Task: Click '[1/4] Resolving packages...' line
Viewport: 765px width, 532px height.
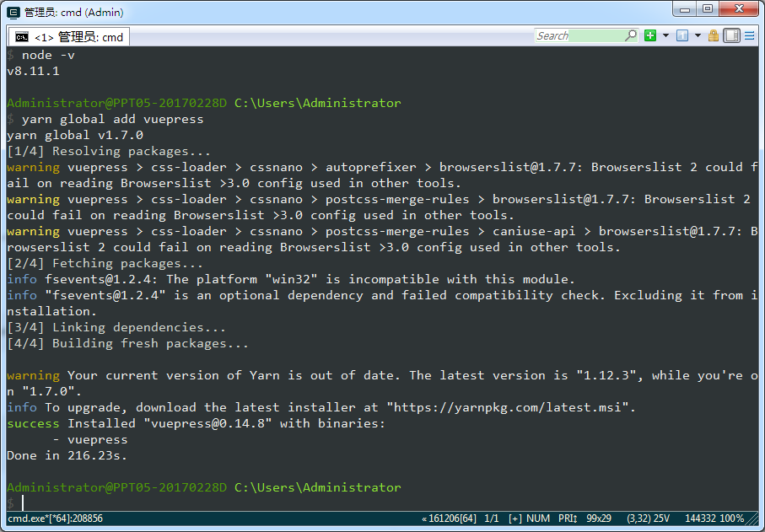Action: [x=109, y=151]
